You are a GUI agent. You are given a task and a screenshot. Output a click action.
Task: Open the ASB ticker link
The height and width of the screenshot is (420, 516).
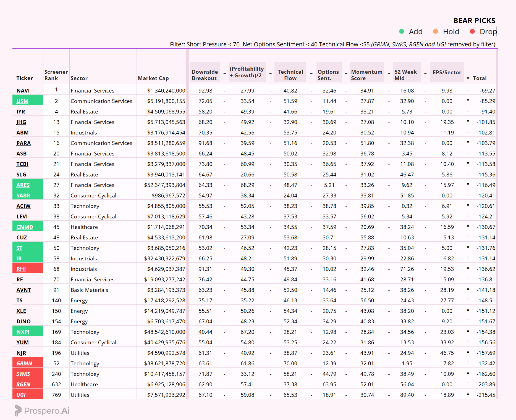[22, 154]
